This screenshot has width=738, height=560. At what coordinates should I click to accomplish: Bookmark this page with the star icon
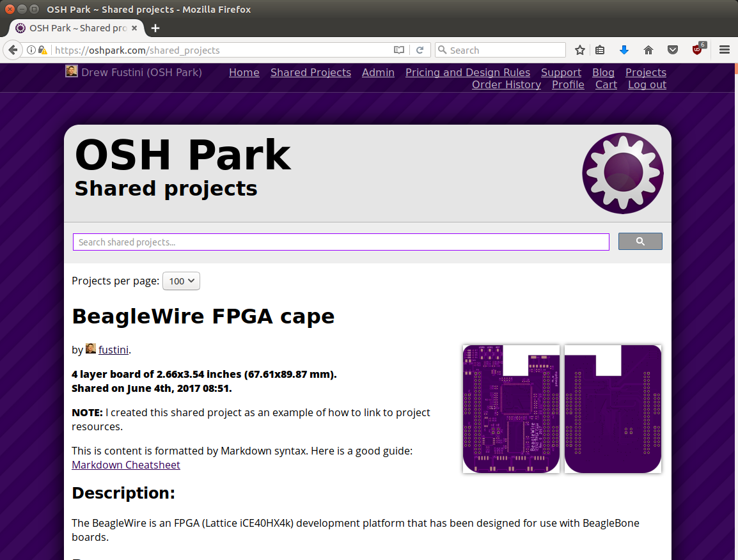coord(580,50)
